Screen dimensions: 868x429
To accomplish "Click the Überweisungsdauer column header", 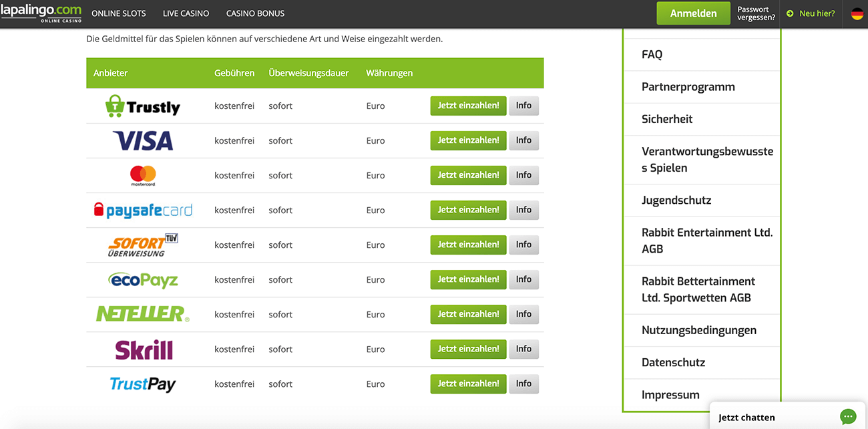I will (308, 73).
